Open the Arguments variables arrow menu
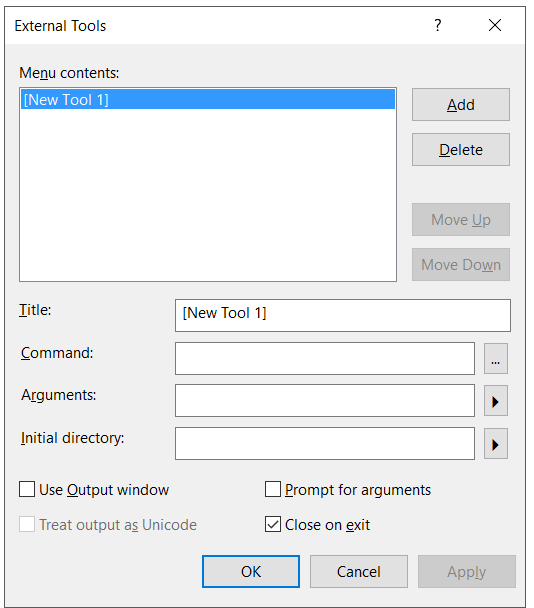This screenshot has height=608, width=534. (x=496, y=401)
